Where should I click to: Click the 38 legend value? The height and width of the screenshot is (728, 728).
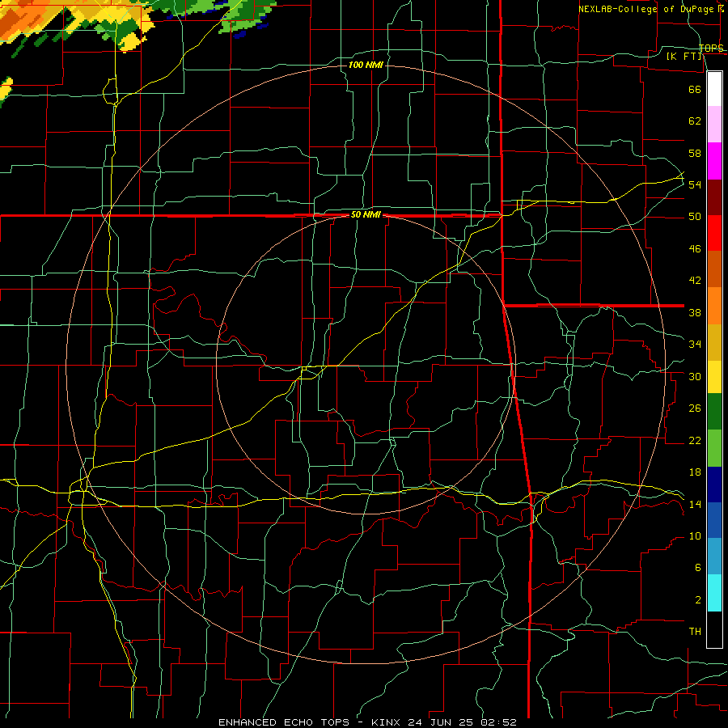pos(695,312)
